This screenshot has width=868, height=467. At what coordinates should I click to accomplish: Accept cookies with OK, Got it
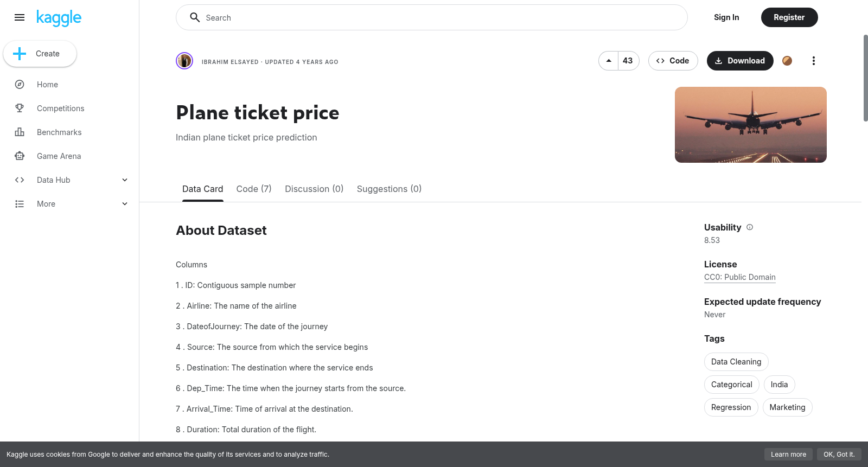[839, 455]
